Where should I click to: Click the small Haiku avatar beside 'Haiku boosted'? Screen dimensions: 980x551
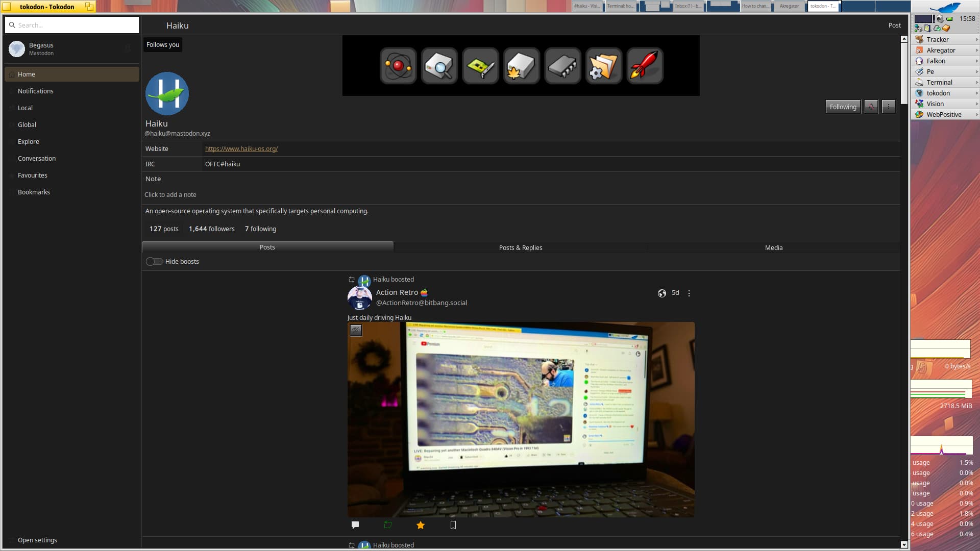tap(364, 280)
